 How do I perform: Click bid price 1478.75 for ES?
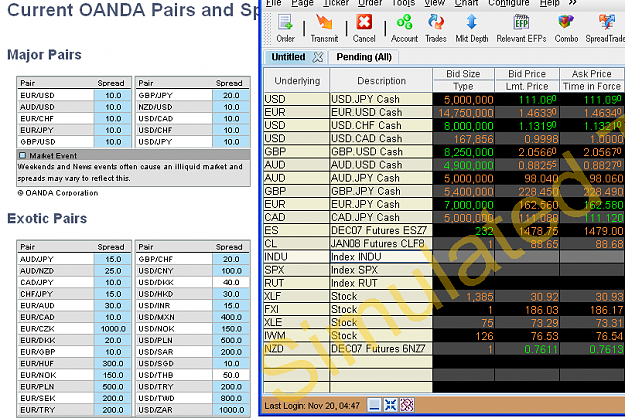(x=527, y=230)
